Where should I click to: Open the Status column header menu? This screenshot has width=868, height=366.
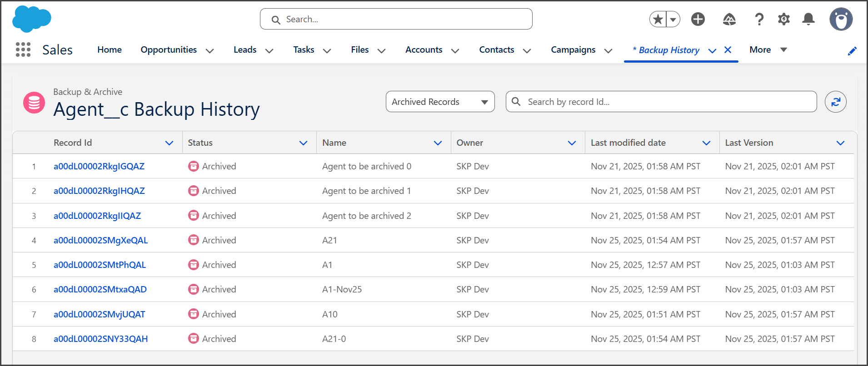[x=303, y=143]
